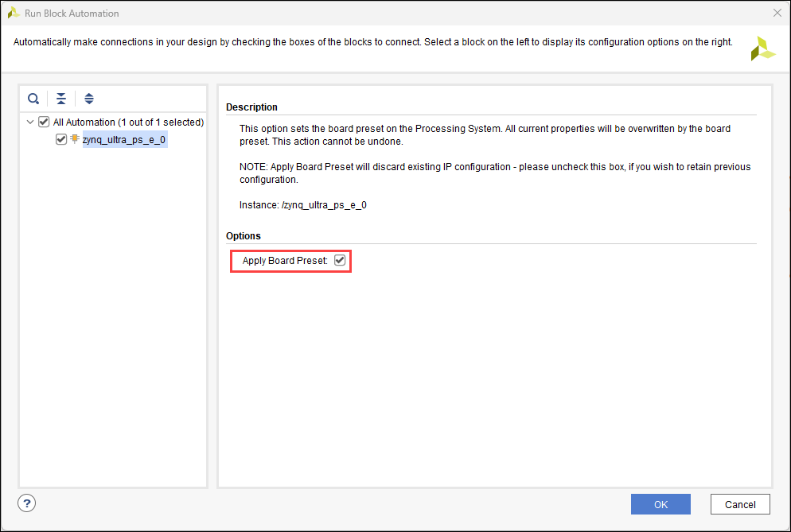
Task: Confirm the automation with OK
Action: pos(660,504)
